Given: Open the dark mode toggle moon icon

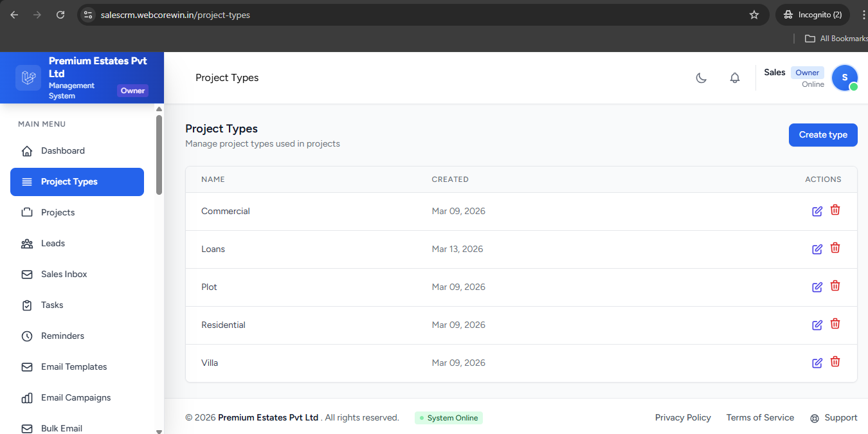Looking at the screenshot, I should pyautogui.click(x=701, y=78).
